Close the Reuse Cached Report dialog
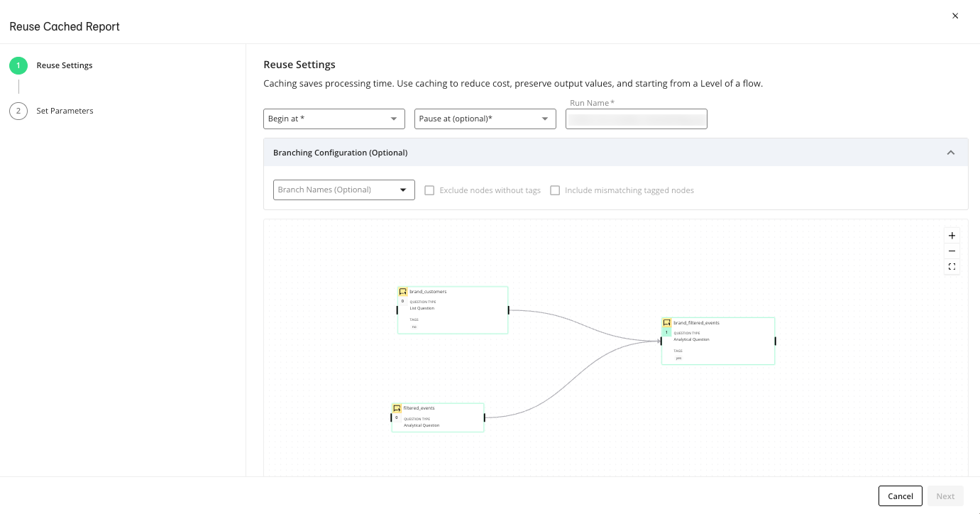This screenshot has height=514, width=980. 955,15
